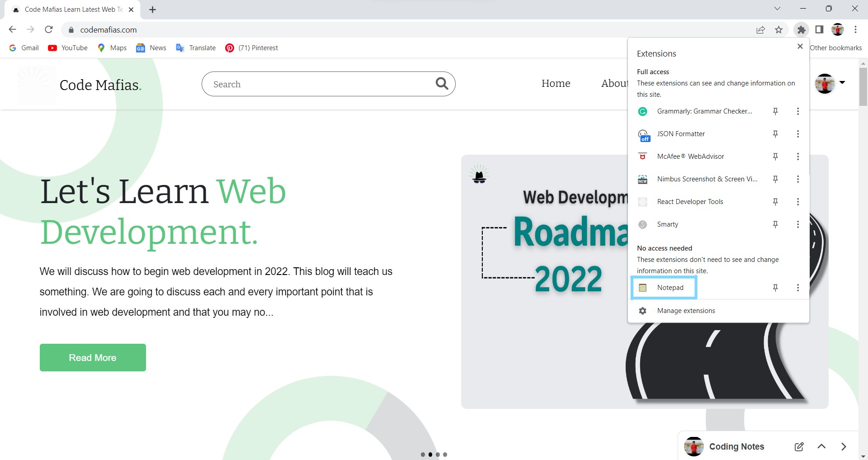Go to the Home nav link

click(x=556, y=84)
